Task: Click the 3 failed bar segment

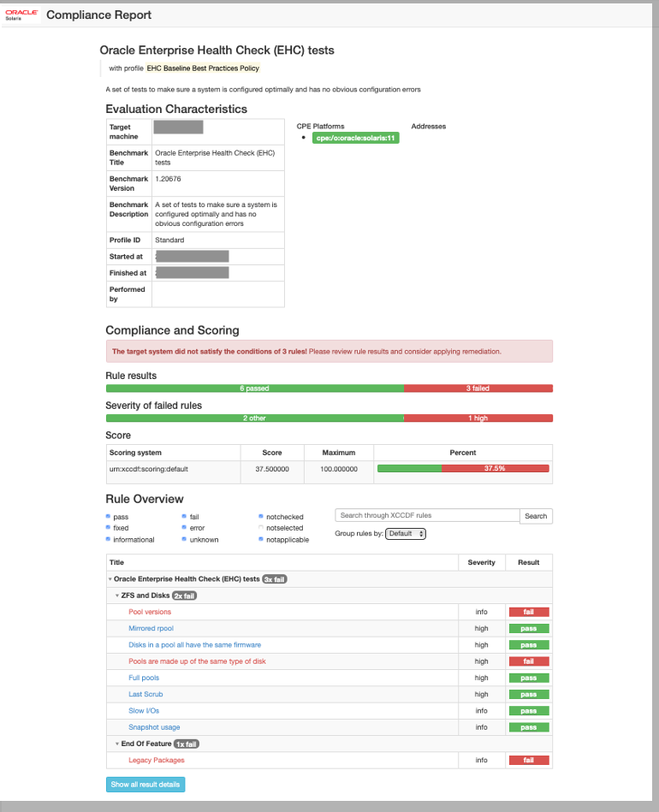Action: pyautogui.click(x=478, y=388)
